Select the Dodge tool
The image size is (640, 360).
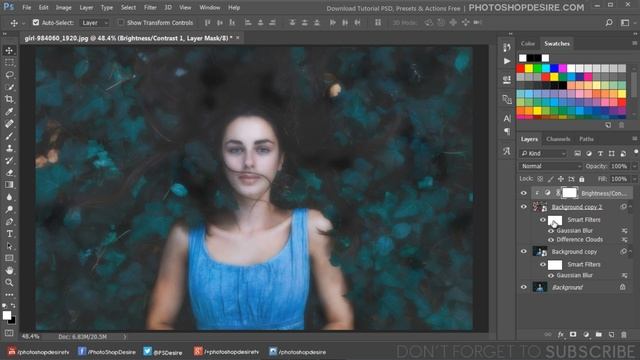pos(9,209)
